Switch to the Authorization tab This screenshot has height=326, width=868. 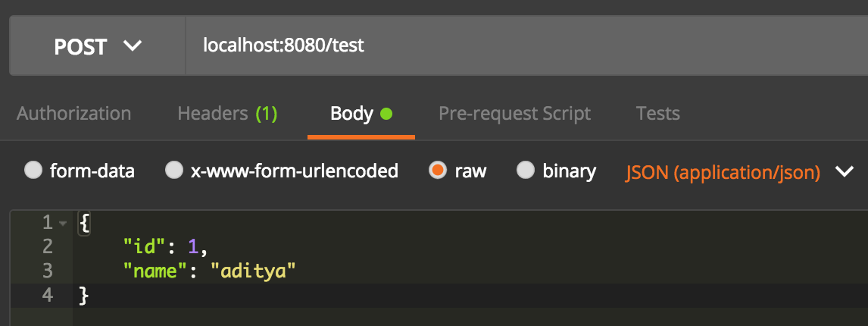[74, 114]
